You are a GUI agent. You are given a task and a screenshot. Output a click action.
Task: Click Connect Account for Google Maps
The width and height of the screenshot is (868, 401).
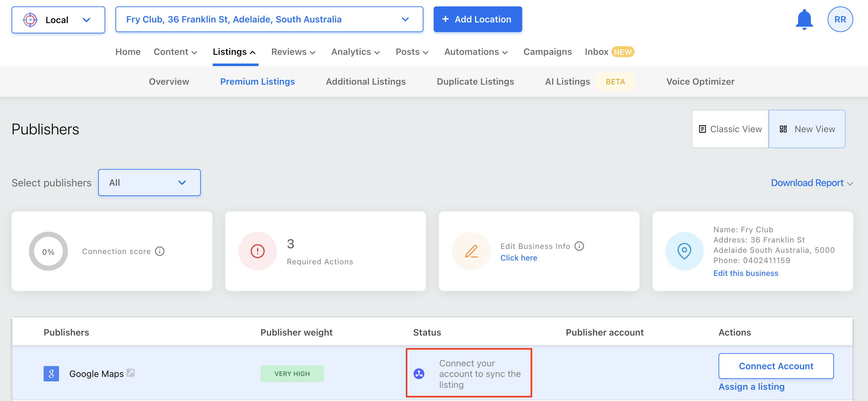pyautogui.click(x=776, y=366)
